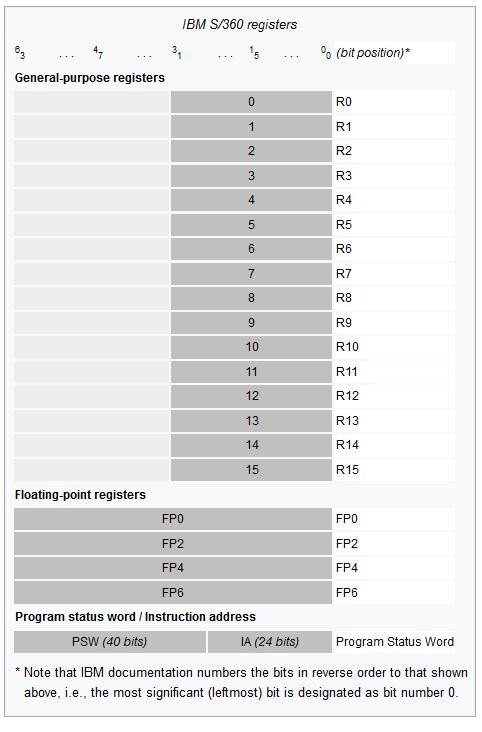Click the (bit position)* header text

pyautogui.click(x=373, y=53)
